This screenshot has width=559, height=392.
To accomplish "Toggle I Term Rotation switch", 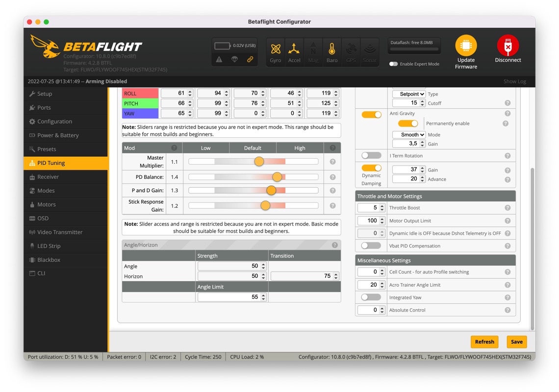I will click(372, 155).
